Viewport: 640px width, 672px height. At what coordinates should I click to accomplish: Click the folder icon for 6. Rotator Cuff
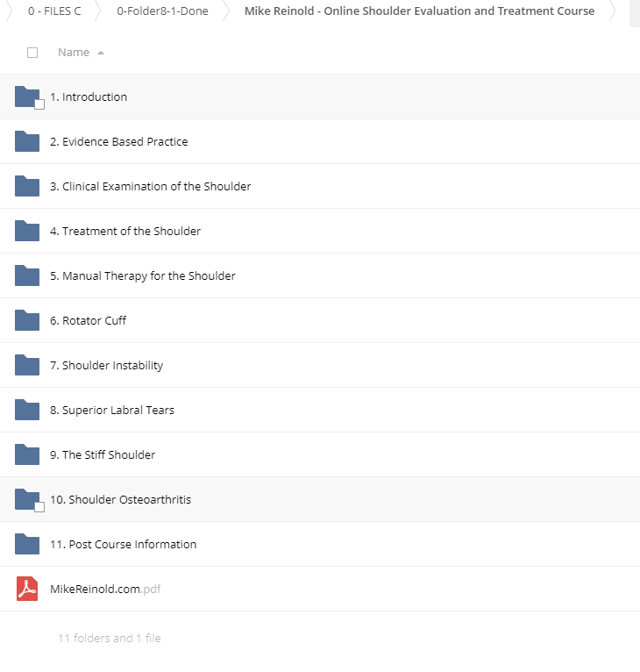[27, 320]
